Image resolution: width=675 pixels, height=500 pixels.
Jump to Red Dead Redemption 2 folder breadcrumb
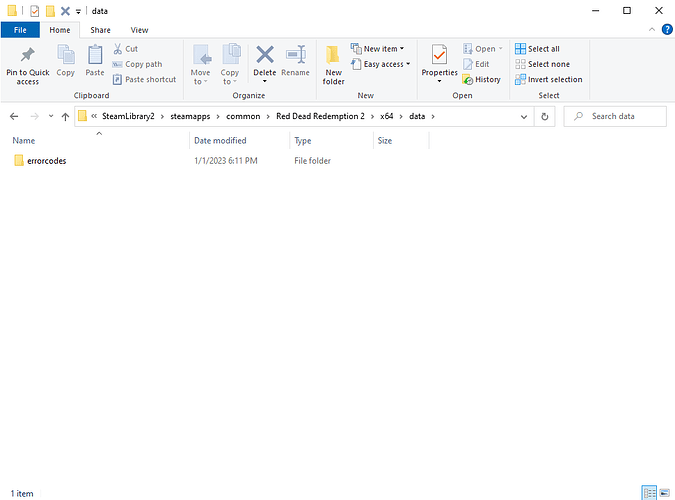point(320,116)
